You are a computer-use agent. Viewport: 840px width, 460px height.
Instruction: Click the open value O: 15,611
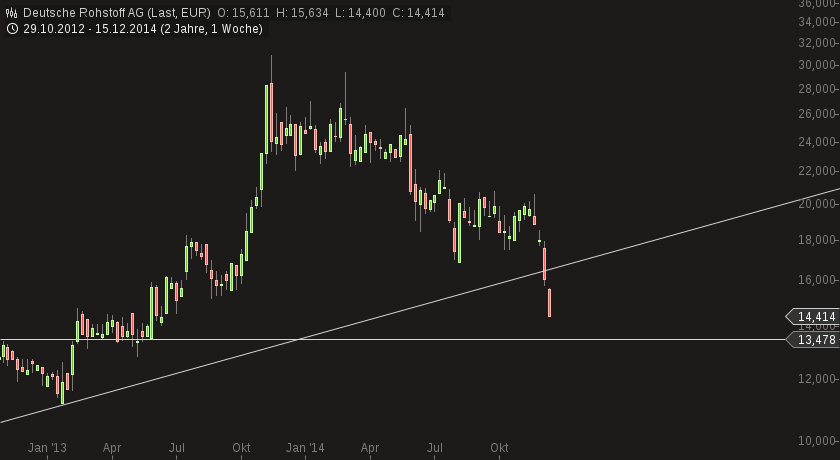coord(243,13)
